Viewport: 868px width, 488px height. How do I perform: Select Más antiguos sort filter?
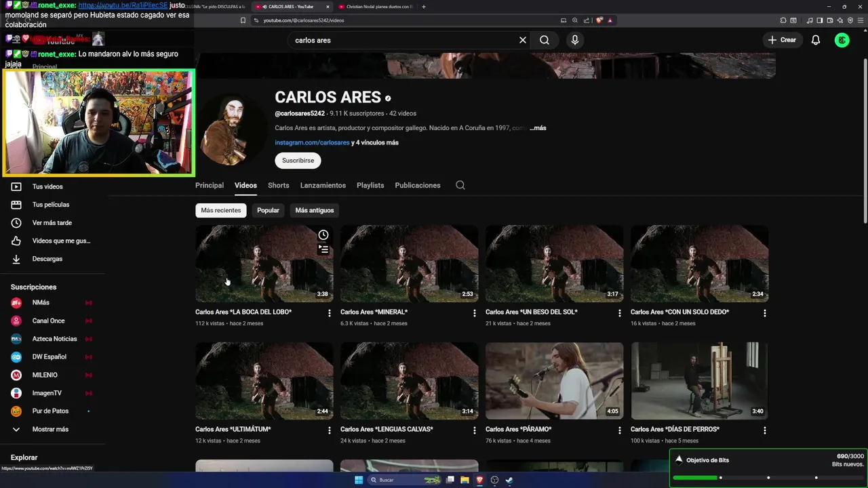(315, 210)
